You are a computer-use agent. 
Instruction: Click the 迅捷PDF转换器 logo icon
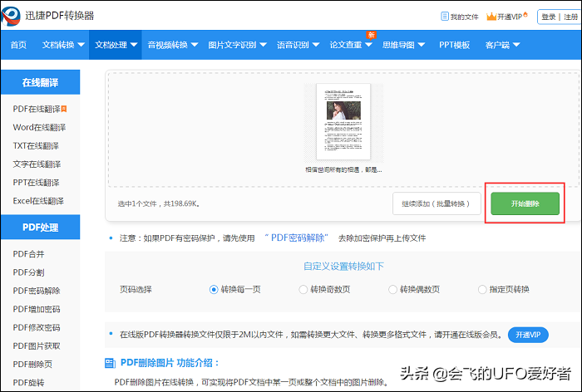point(11,15)
